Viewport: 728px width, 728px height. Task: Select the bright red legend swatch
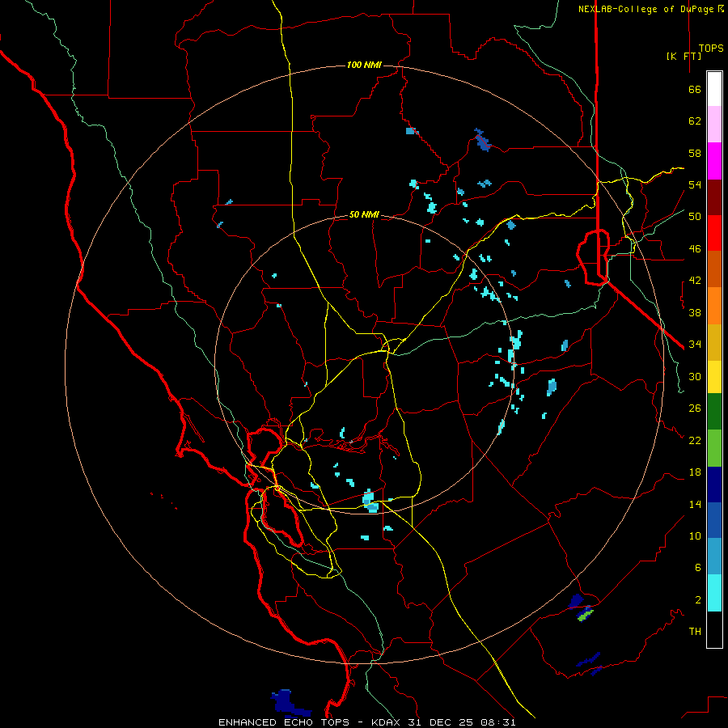point(714,233)
